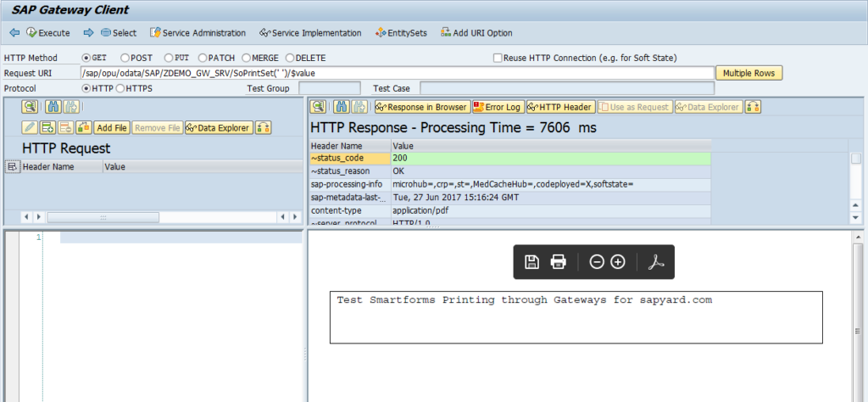
Task: Click the ~status_code header cell
Action: coord(350,158)
